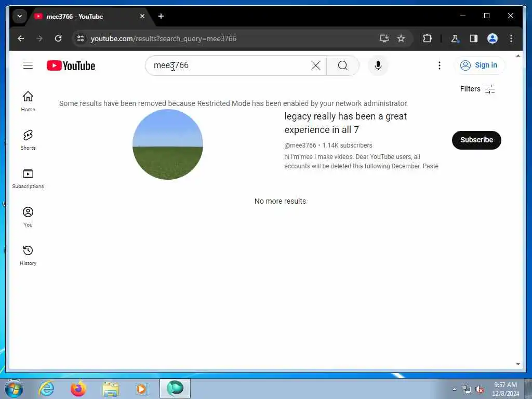Launch Internet Explorer from taskbar
532x399 pixels.
tap(46, 389)
